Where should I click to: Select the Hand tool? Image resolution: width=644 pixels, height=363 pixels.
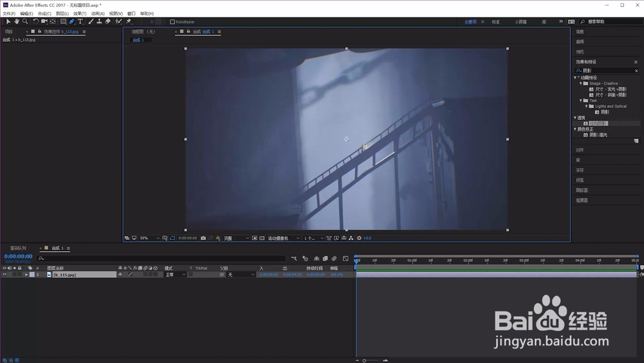tap(17, 21)
